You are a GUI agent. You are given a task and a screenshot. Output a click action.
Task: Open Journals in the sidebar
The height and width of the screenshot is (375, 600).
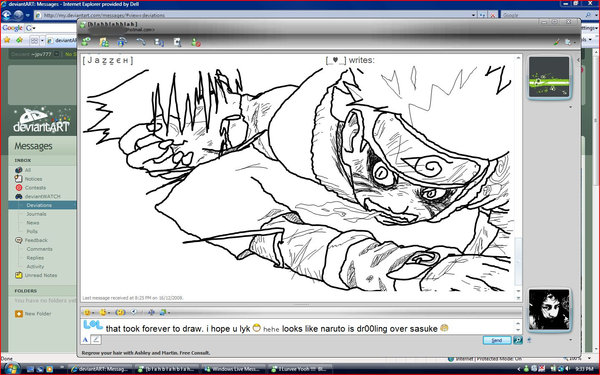[x=36, y=214]
